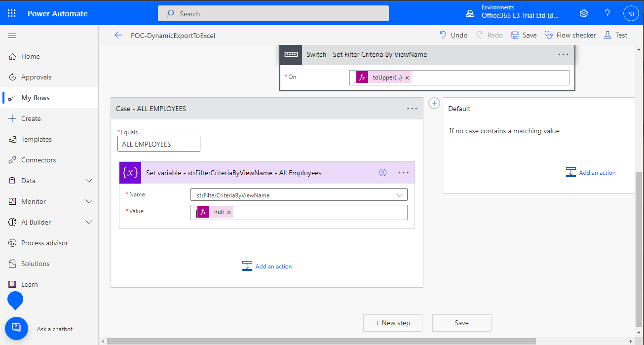Click the Power Automate brand title
644x345 pixels.
click(58, 14)
